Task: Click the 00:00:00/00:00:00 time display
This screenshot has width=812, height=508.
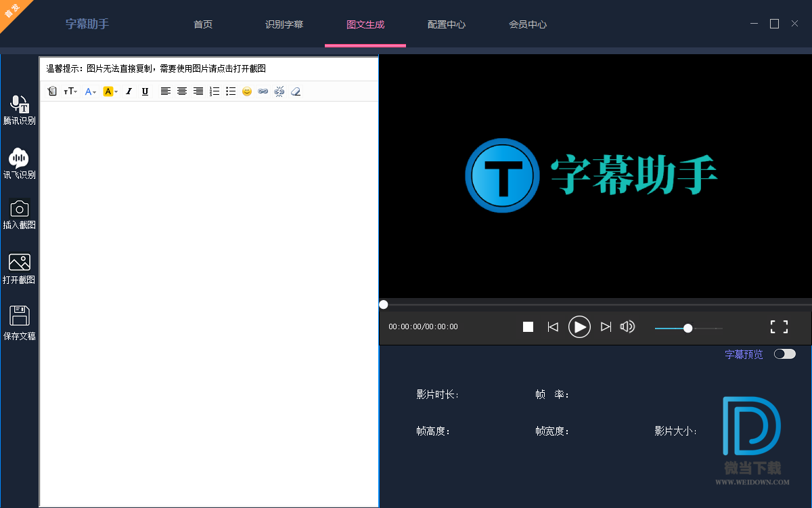Action: click(423, 326)
